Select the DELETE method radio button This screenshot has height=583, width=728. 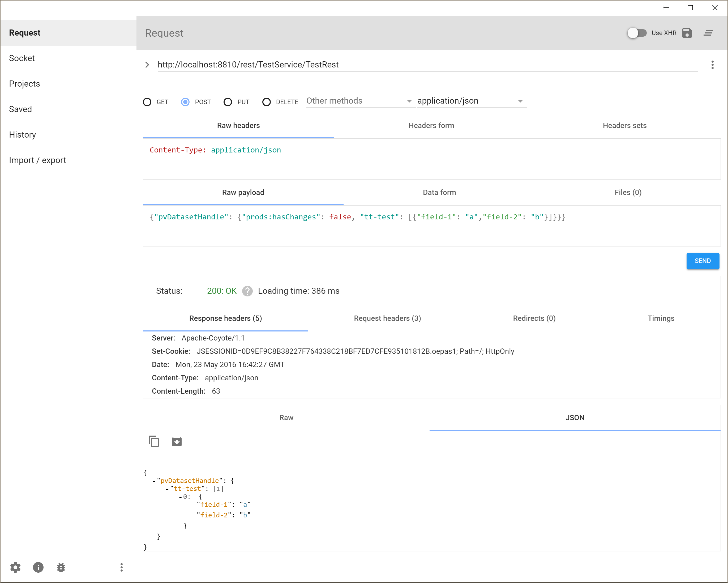pyautogui.click(x=266, y=102)
